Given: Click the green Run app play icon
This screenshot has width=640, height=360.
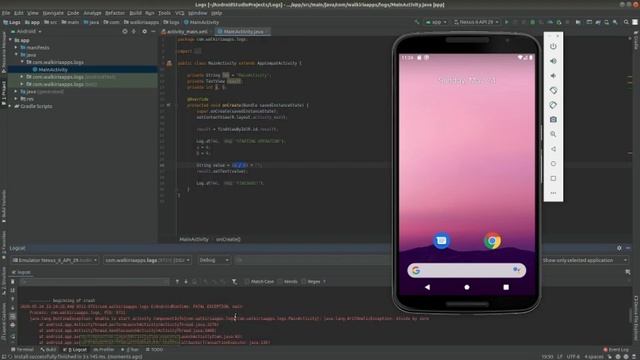Looking at the screenshot, I should pyautogui.click(x=507, y=22).
